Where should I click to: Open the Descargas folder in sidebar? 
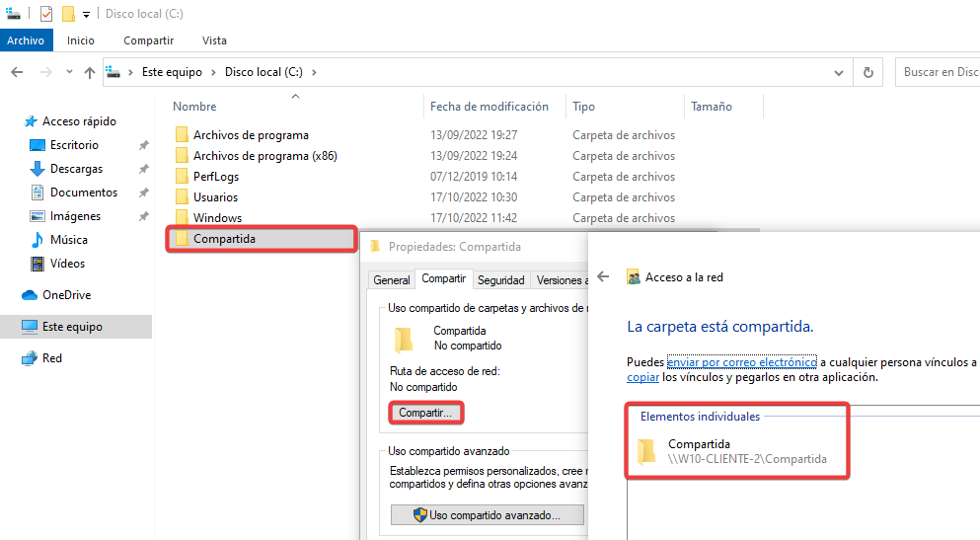point(75,169)
